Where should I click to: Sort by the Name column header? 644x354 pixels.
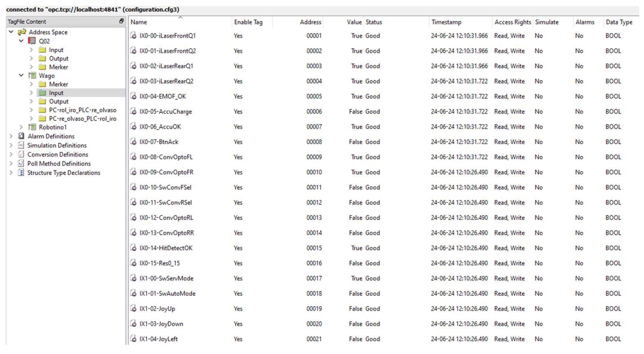tap(139, 22)
